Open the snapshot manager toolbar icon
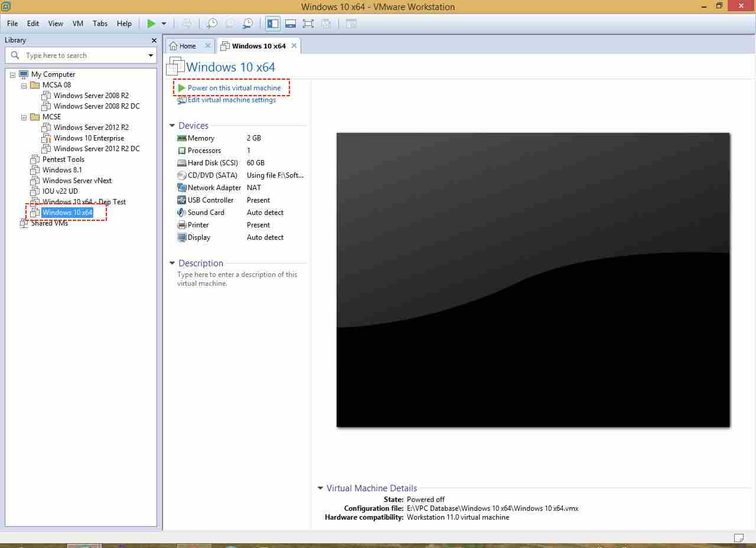Image resolution: width=756 pixels, height=548 pixels. (x=248, y=24)
